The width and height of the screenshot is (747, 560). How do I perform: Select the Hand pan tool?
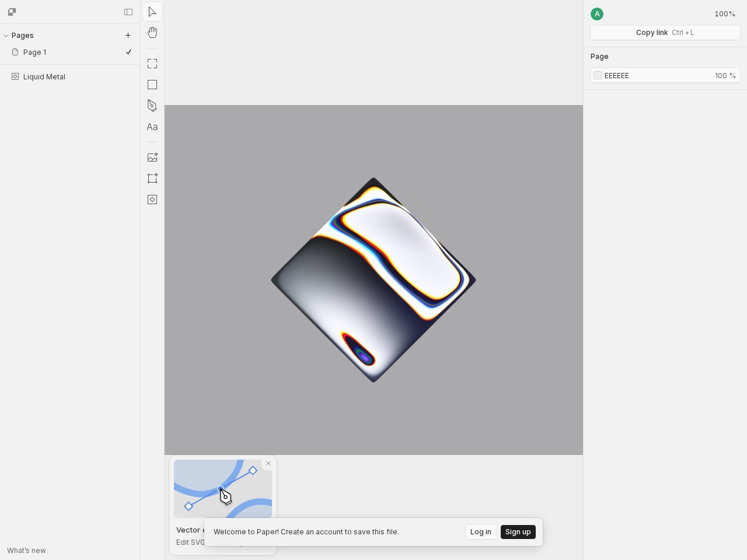tap(152, 33)
